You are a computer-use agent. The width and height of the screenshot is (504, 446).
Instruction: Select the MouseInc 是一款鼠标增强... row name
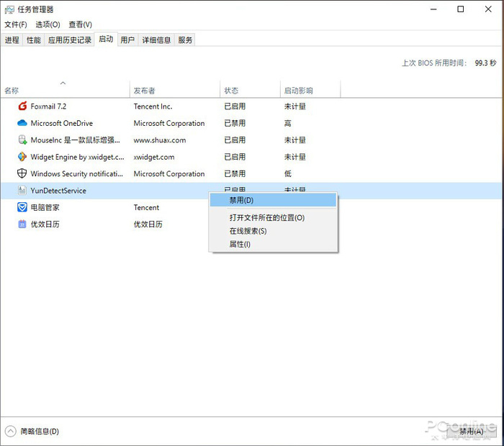tap(75, 140)
